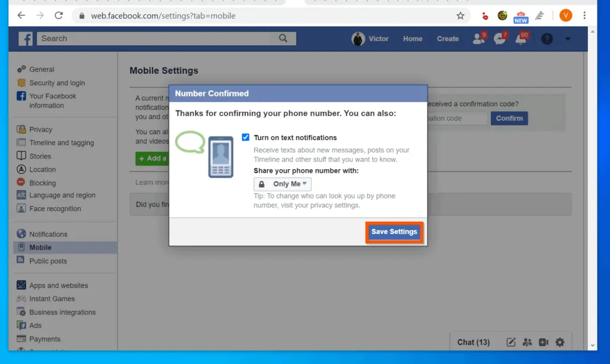
Task: Open the help question mark icon
Action: [547, 39]
